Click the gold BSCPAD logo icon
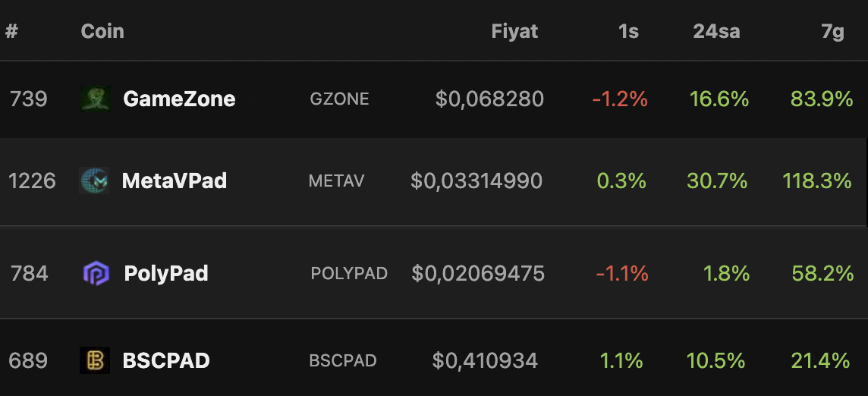Screen dimensions: 868x396 pyautogui.click(x=95, y=360)
